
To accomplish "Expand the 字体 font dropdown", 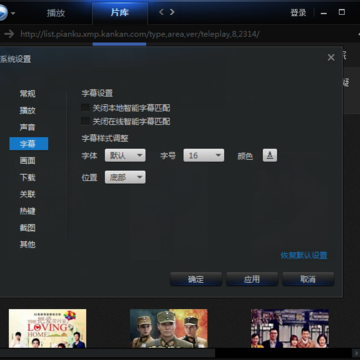I will tap(125, 155).
